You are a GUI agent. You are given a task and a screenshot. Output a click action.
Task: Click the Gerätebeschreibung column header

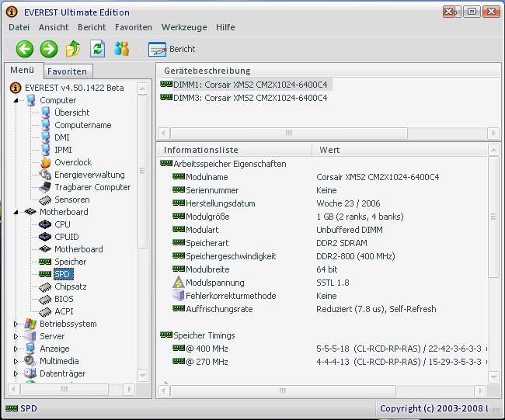(x=329, y=71)
